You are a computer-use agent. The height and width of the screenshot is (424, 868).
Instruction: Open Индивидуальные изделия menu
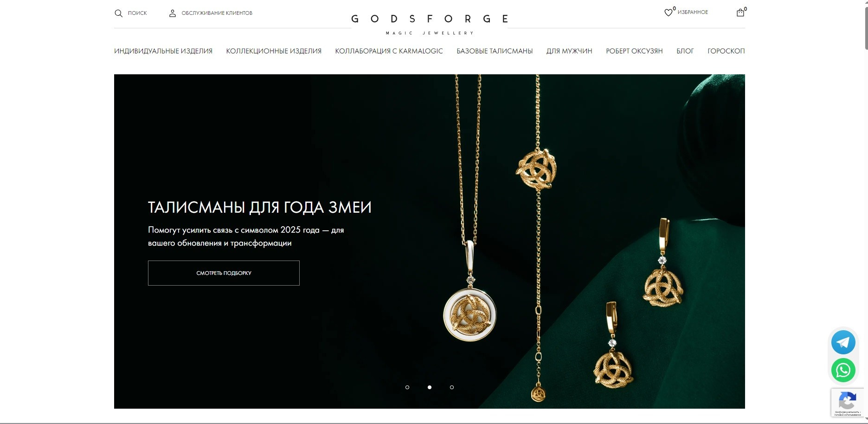point(163,51)
